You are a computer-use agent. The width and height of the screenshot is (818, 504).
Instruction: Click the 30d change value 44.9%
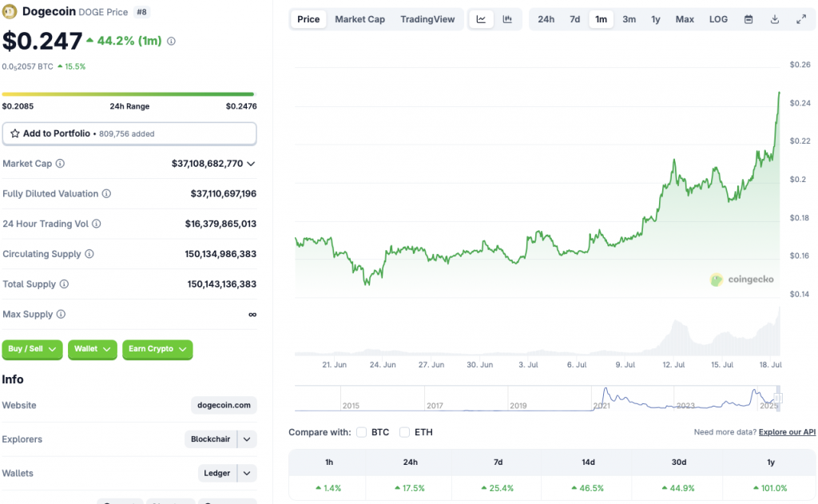679,488
